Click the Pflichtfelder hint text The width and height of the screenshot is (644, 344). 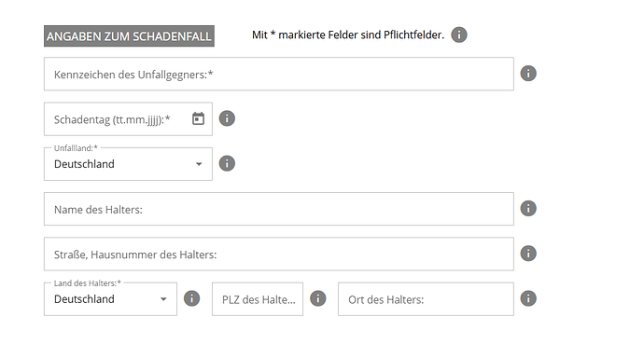point(348,34)
